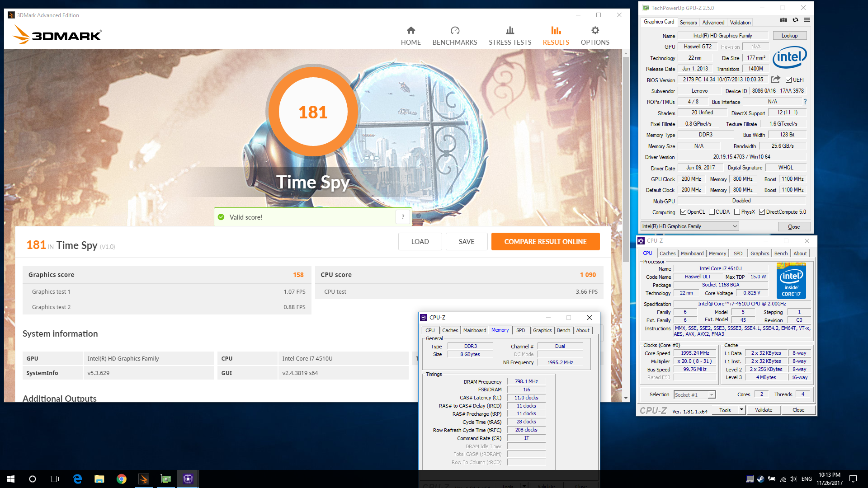Click the taskbar clock and date
Viewport: 868px width, 488px height.
coord(829,479)
